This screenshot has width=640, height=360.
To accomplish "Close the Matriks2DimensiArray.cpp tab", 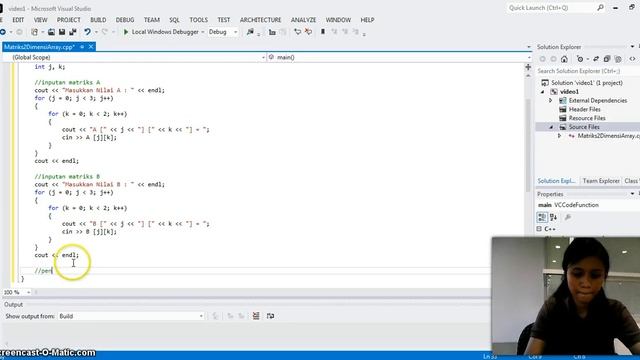I will click(x=91, y=47).
